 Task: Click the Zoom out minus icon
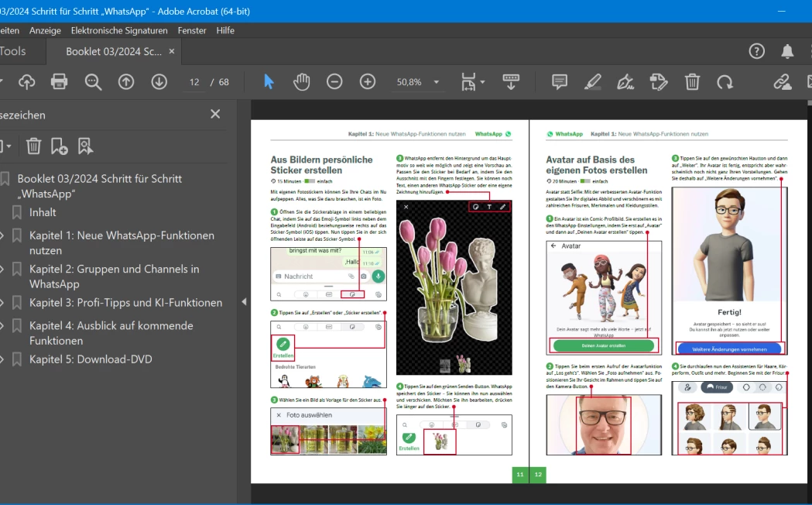[334, 81]
